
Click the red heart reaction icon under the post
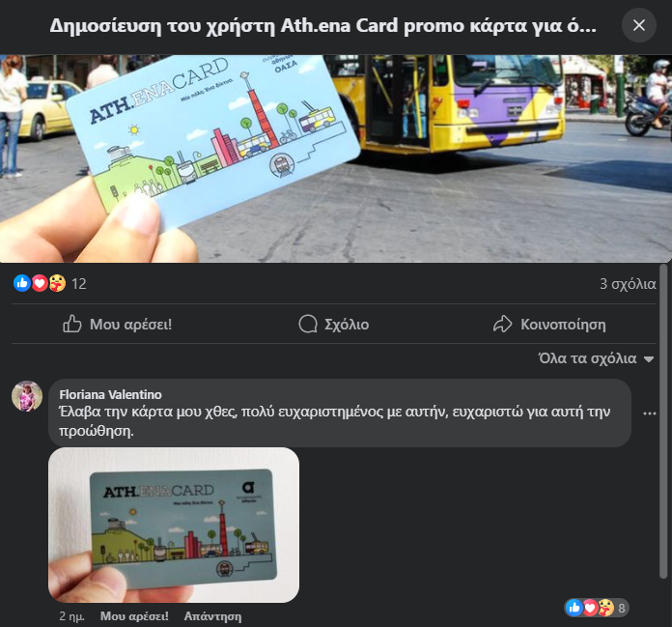(x=40, y=283)
